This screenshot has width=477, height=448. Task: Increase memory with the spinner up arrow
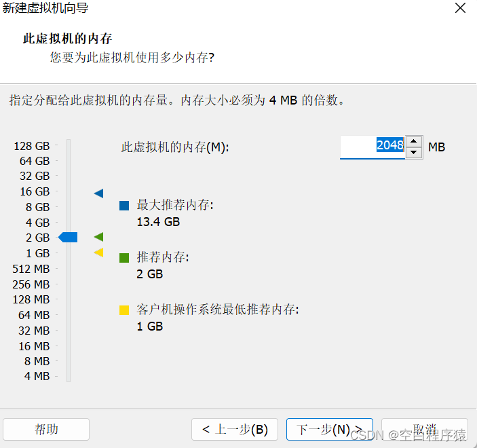click(413, 141)
